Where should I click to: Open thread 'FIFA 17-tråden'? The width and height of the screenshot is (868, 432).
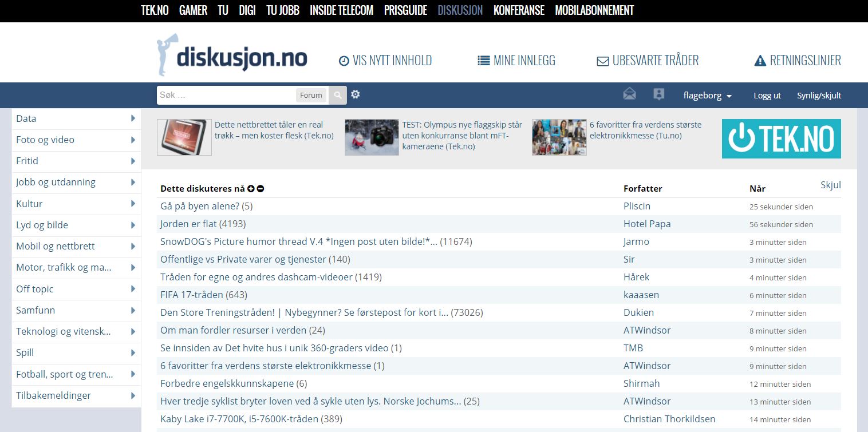click(x=192, y=295)
